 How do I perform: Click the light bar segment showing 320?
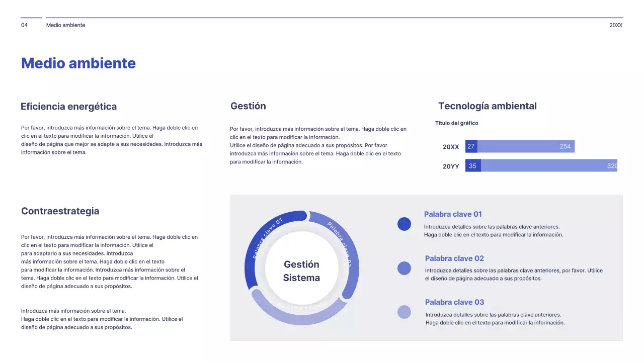click(548, 166)
